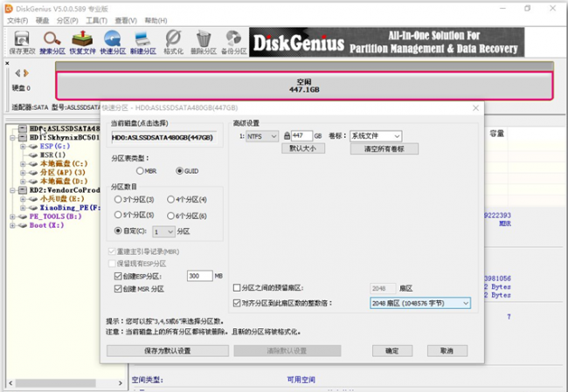
Task: Click the 保存为默认设置 button
Action: click(x=168, y=351)
